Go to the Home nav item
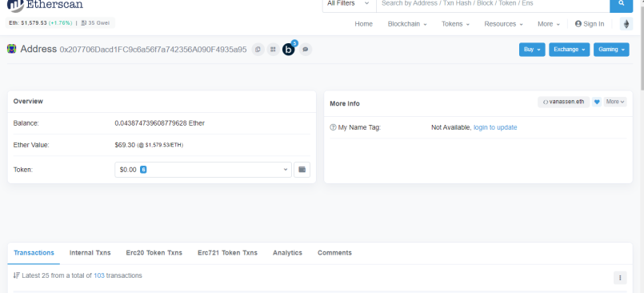 point(363,24)
